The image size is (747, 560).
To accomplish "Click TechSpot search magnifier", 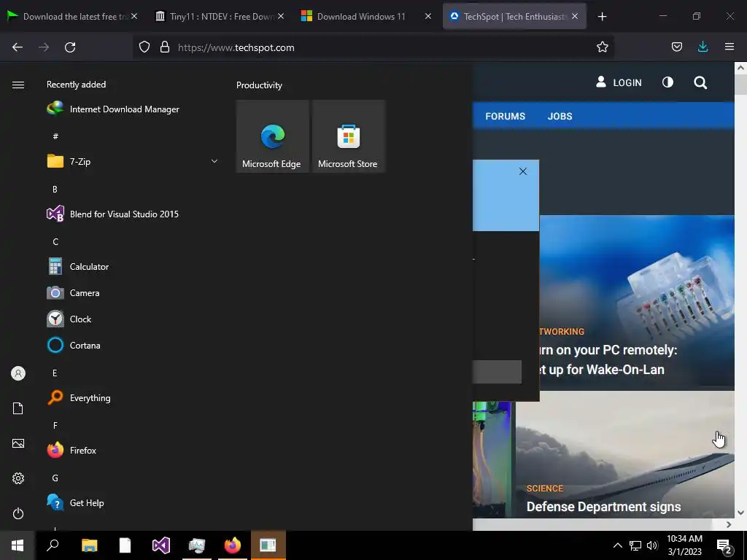I will point(700,83).
